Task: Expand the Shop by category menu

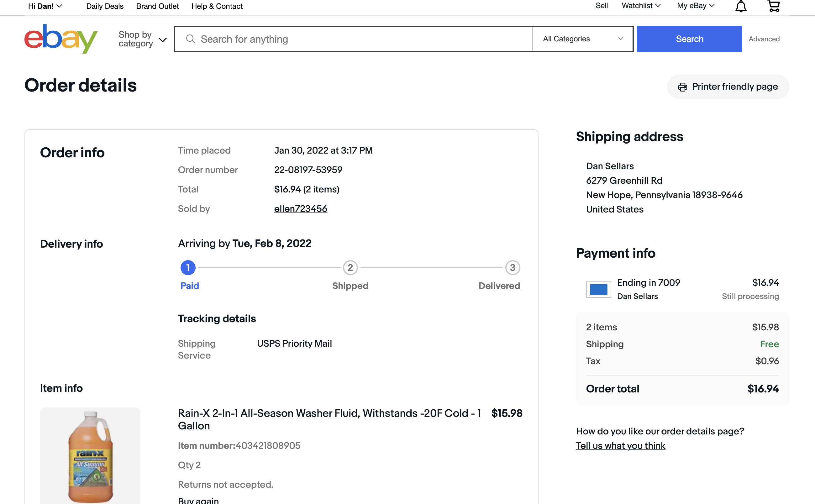Action: [x=142, y=39]
